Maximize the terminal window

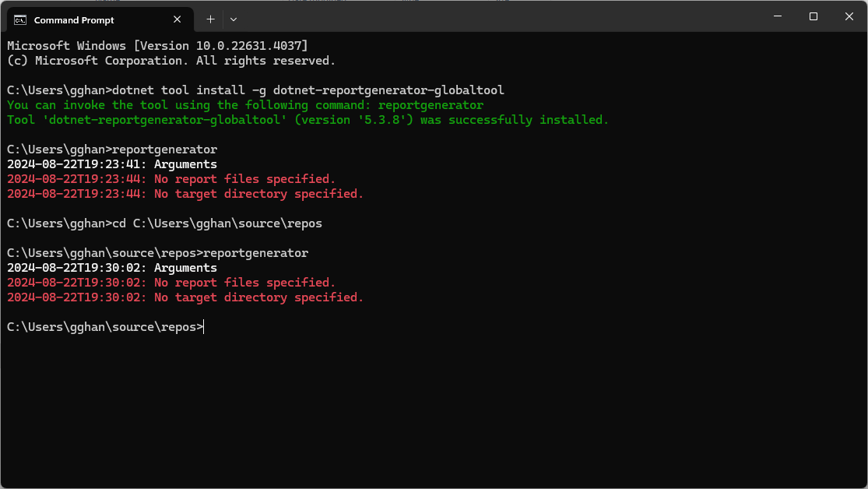tap(813, 16)
